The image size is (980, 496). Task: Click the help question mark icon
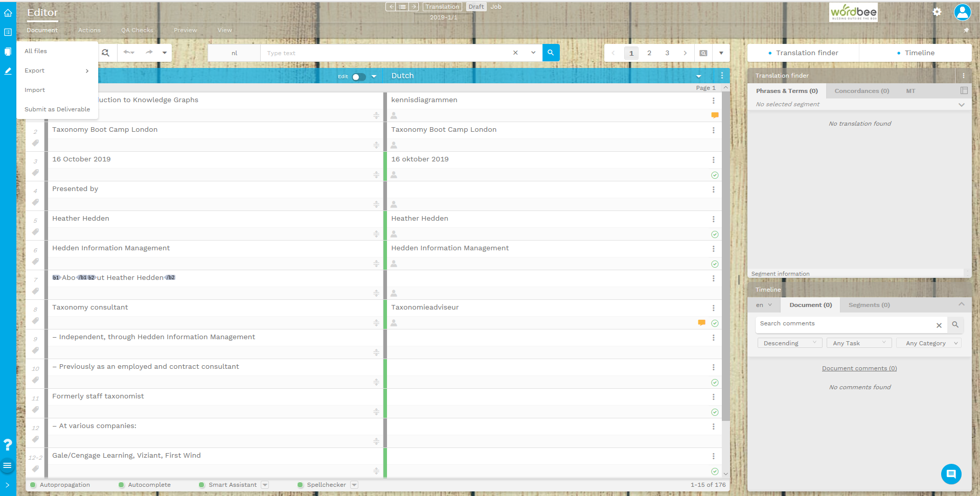coord(8,445)
